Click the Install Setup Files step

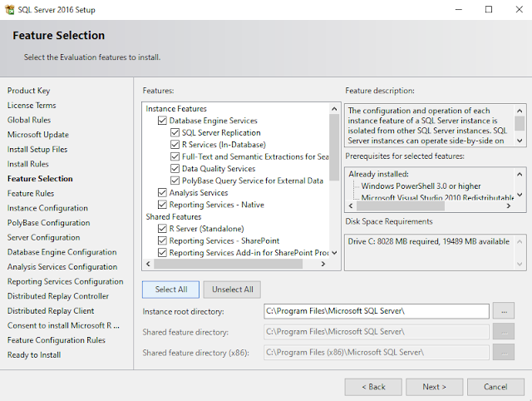[x=37, y=150]
